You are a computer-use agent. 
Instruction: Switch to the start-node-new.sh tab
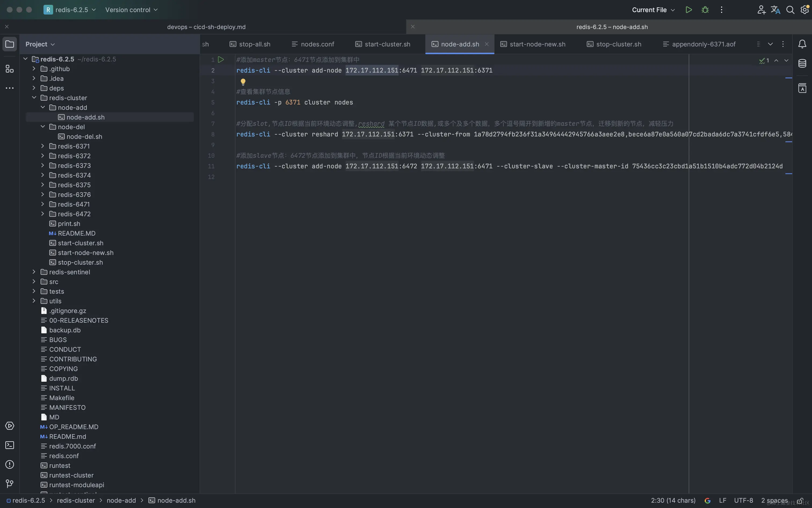click(533, 44)
